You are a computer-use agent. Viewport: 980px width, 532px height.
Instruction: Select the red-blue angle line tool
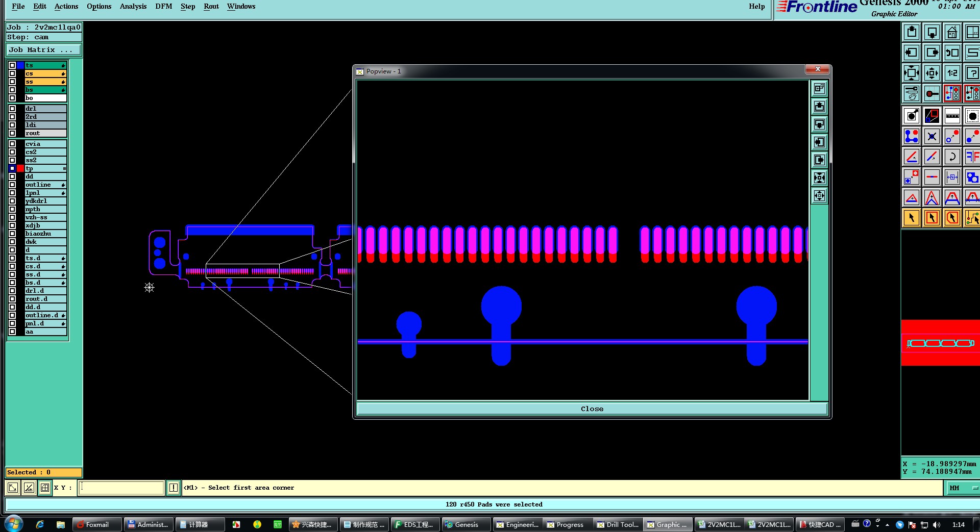coord(912,157)
